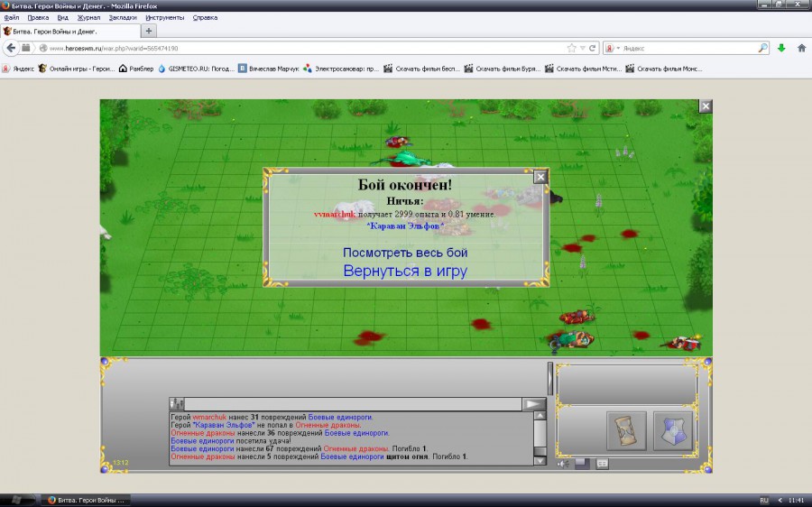Click the Караван Эльфов link in dialog

[405, 226]
